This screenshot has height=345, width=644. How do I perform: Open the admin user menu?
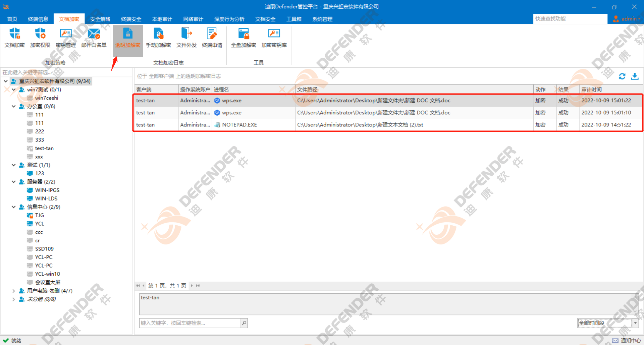[627, 19]
